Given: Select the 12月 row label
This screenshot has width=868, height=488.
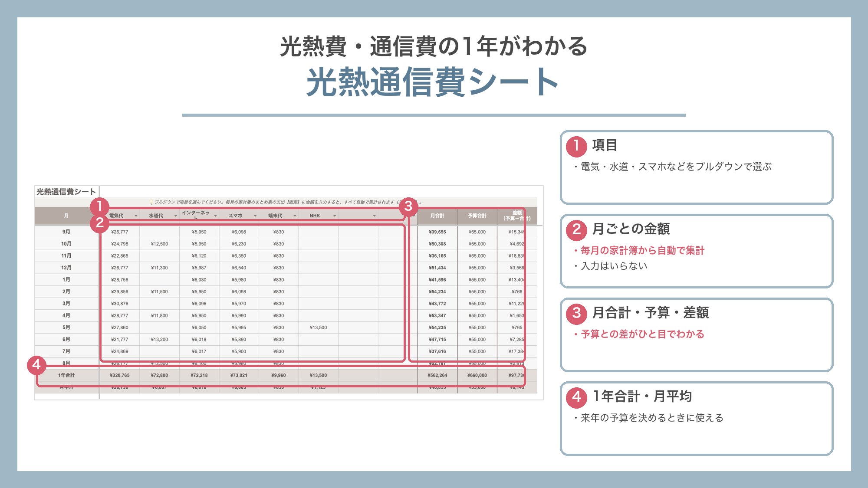Looking at the screenshot, I should click(x=66, y=268).
